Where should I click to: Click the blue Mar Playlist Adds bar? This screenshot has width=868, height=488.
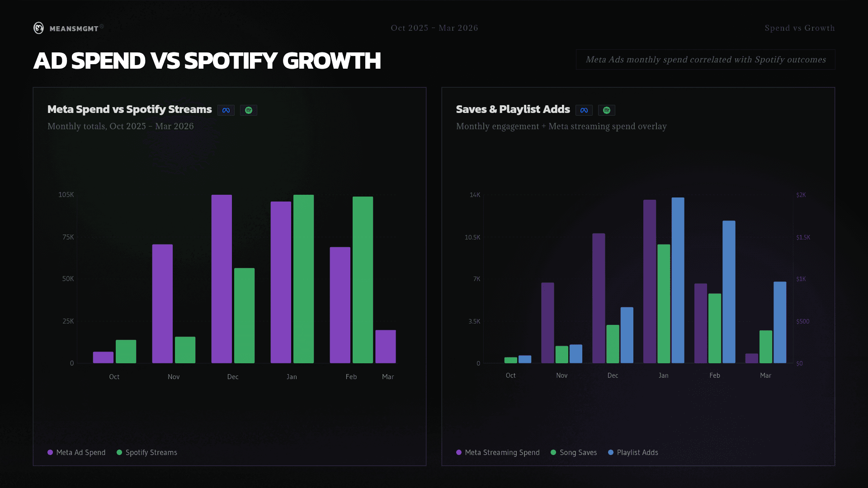[x=780, y=323]
